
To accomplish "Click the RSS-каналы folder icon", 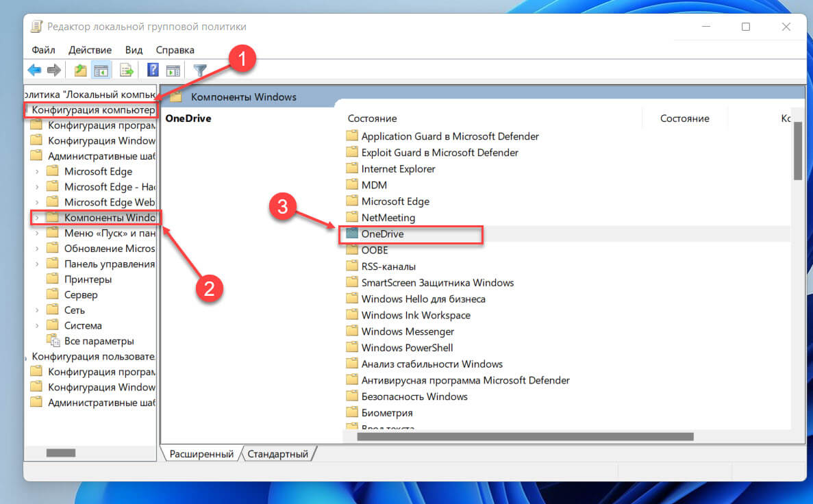I will 352,266.
